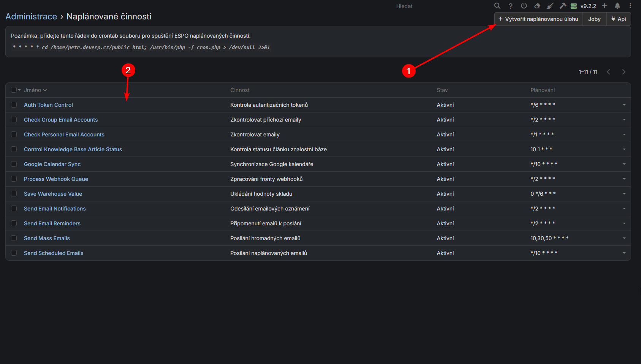
Task: Click the power icon in top bar
Action: pyautogui.click(x=524, y=6)
